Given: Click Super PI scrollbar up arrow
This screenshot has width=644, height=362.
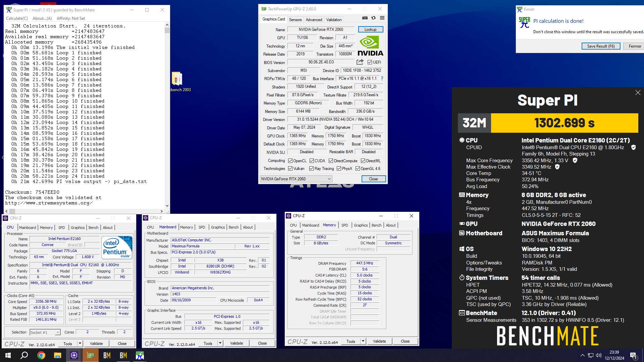Looking at the screenshot, I should click(167, 25).
